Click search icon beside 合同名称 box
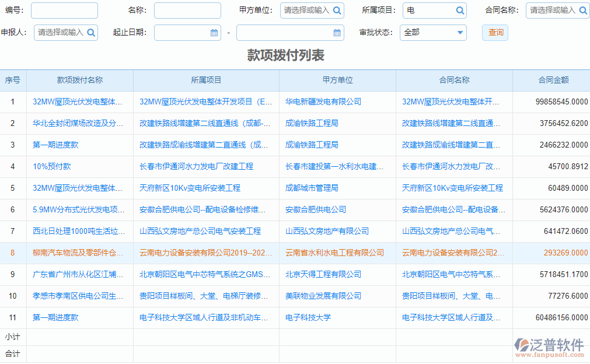This screenshot has height=364, width=590. (582, 10)
